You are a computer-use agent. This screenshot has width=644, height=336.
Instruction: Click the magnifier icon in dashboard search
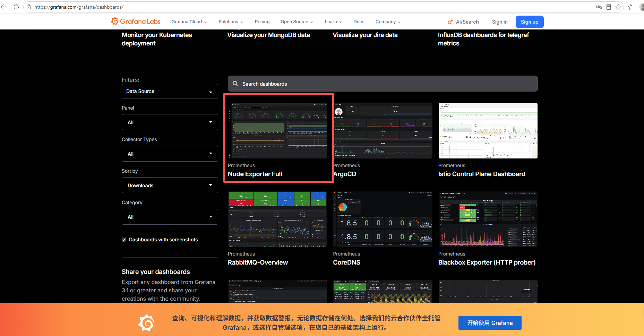pyautogui.click(x=235, y=84)
